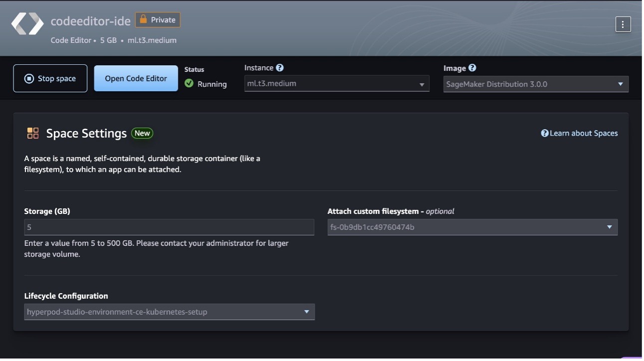644x361 pixels.
Task: Click the New badge beside Space Settings
Action: point(142,133)
